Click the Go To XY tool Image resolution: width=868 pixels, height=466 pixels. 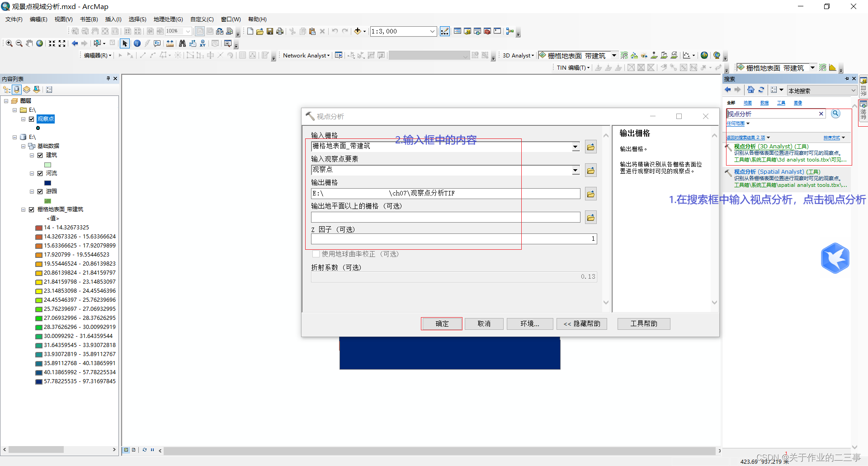click(x=203, y=43)
